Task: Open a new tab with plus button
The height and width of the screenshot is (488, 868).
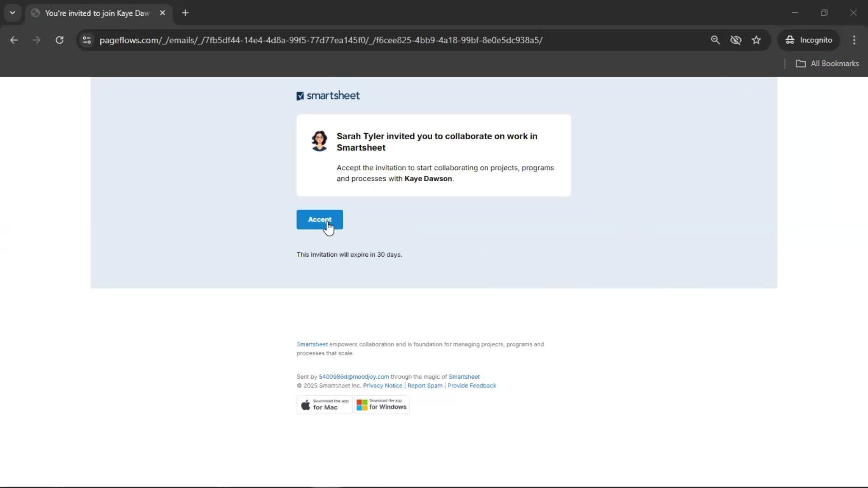Action: [185, 13]
